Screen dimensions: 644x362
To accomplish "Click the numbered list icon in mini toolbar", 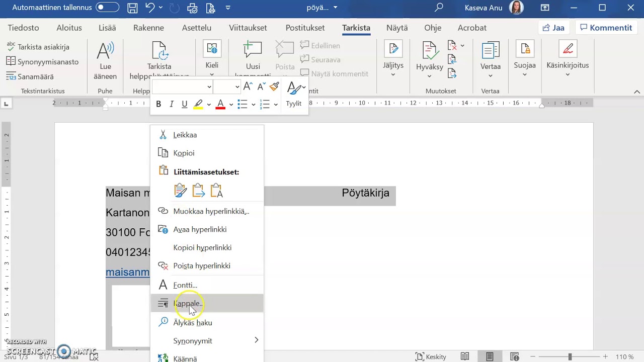I will [x=265, y=104].
